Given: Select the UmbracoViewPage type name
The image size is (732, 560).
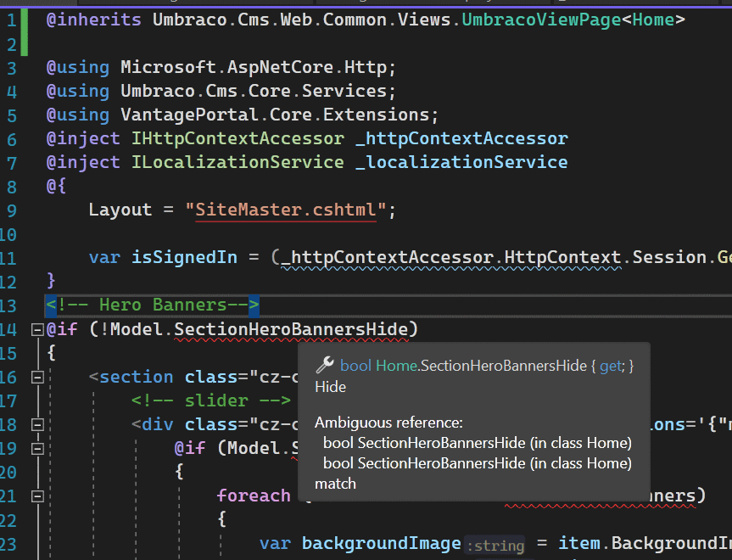Looking at the screenshot, I should (x=541, y=20).
